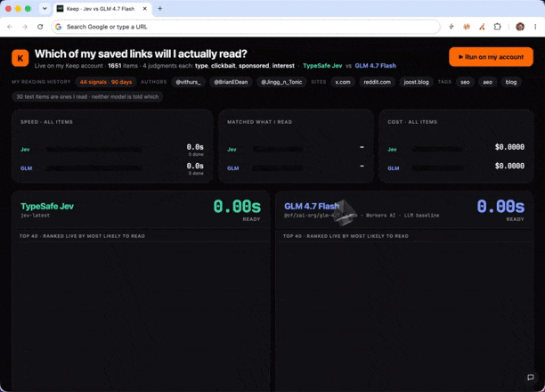Click the GLM 4.7 Flash link in subtitle
This screenshot has height=392, width=545.
click(x=376, y=66)
